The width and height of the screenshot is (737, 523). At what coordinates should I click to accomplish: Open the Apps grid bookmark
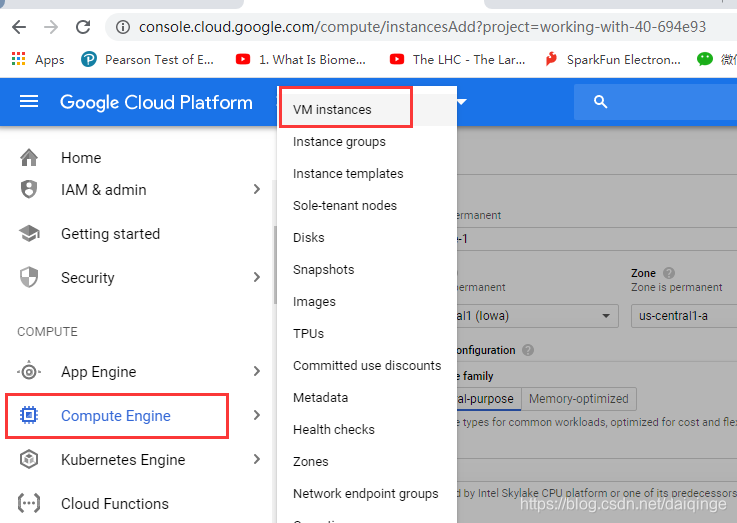(38, 60)
